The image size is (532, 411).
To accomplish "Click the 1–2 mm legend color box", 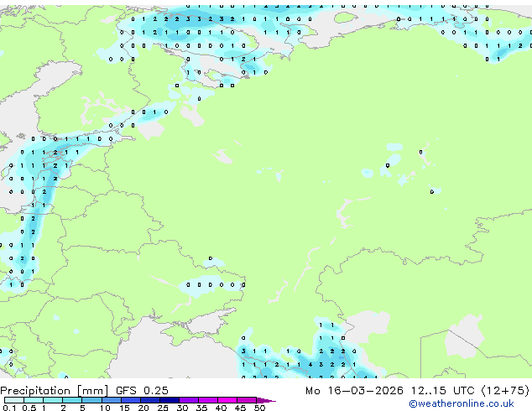I will pyautogui.click(x=53, y=400).
